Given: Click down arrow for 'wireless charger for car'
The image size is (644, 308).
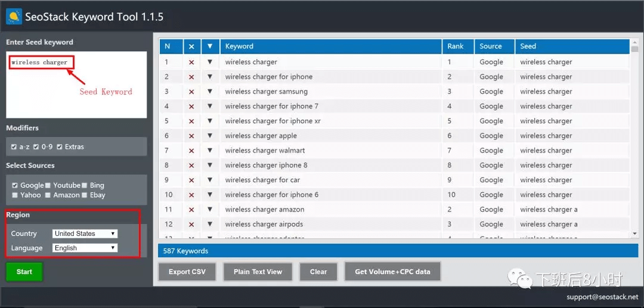Looking at the screenshot, I should (x=210, y=180).
